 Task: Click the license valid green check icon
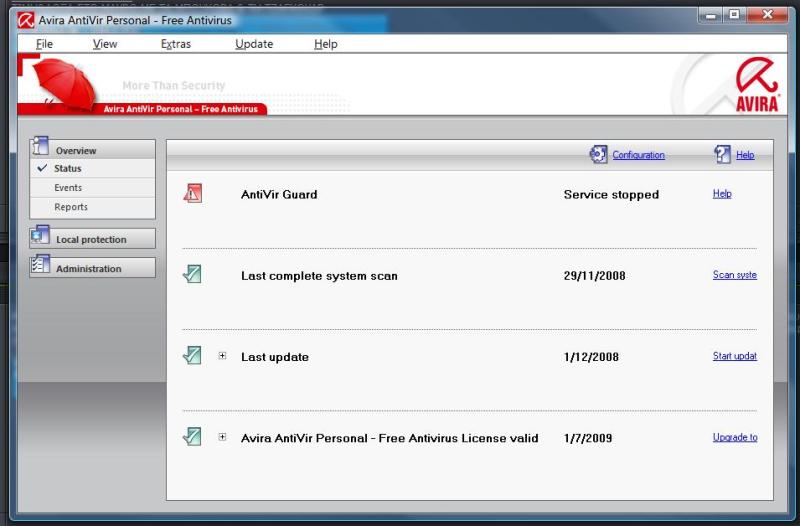[x=192, y=436]
